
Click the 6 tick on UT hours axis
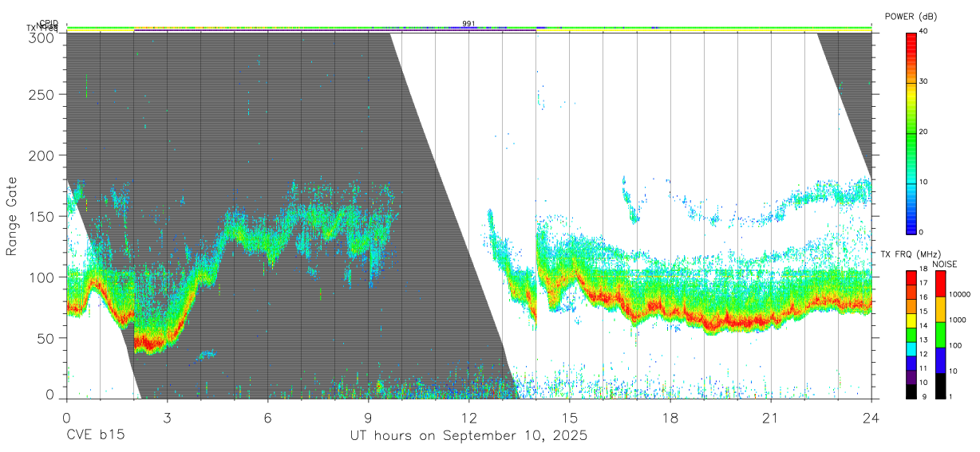(267, 418)
